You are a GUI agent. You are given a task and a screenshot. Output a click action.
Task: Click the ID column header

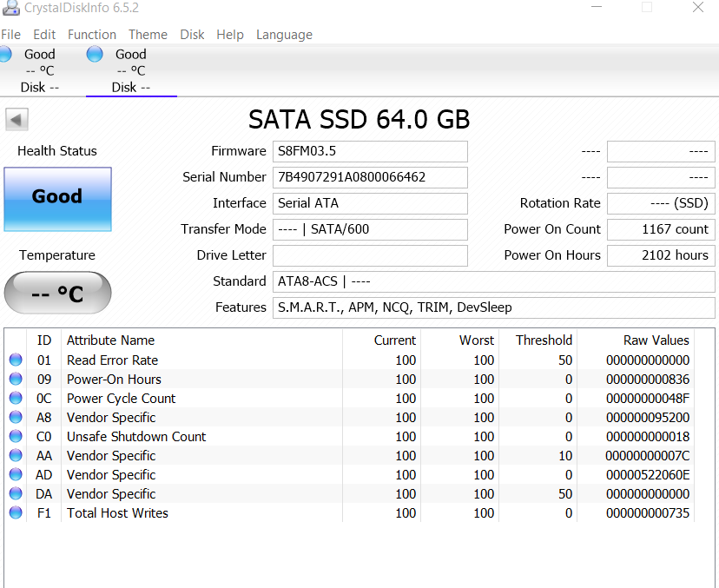click(x=44, y=340)
